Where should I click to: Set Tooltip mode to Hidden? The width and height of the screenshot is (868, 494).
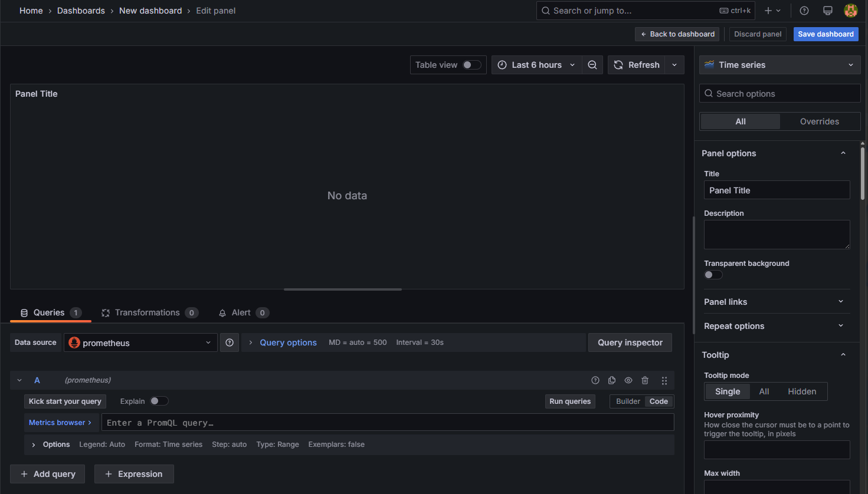tap(802, 391)
